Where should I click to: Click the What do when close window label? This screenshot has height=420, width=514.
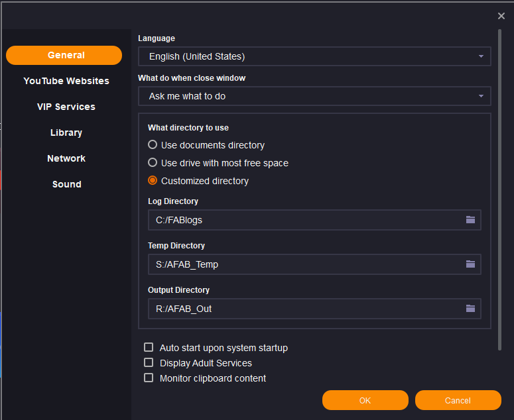[192, 78]
